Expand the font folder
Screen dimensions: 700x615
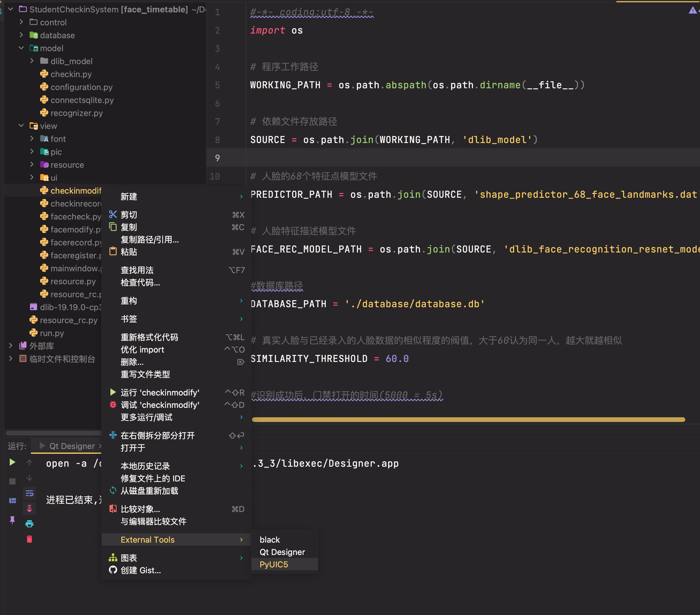pos(32,139)
